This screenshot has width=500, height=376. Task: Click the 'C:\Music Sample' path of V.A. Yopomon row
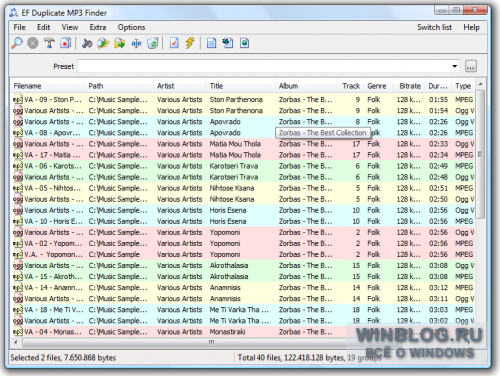(x=114, y=254)
